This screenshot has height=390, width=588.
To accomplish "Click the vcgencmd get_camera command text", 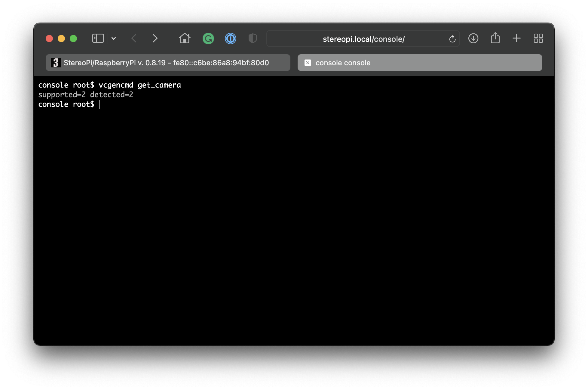I will (x=139, y=85).
